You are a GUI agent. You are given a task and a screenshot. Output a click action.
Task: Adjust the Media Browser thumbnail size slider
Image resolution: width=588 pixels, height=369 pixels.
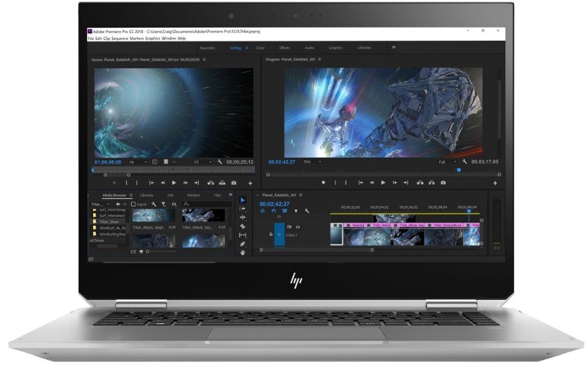[x=148, y=252]
